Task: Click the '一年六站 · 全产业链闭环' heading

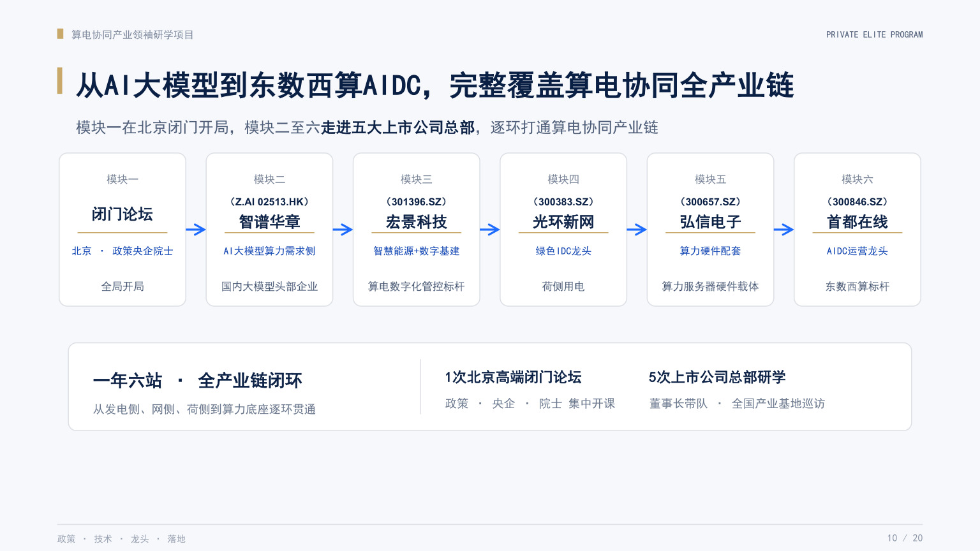Action: pos(198,381)
